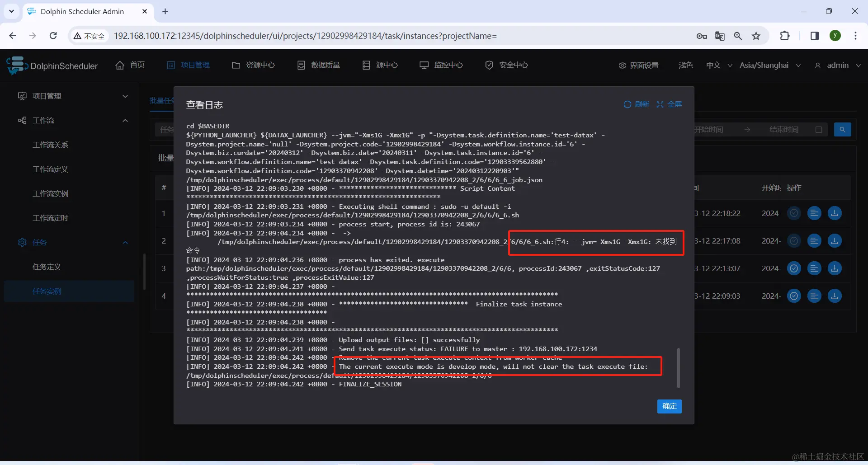Toggle the browser side panel

click(815, 36)
